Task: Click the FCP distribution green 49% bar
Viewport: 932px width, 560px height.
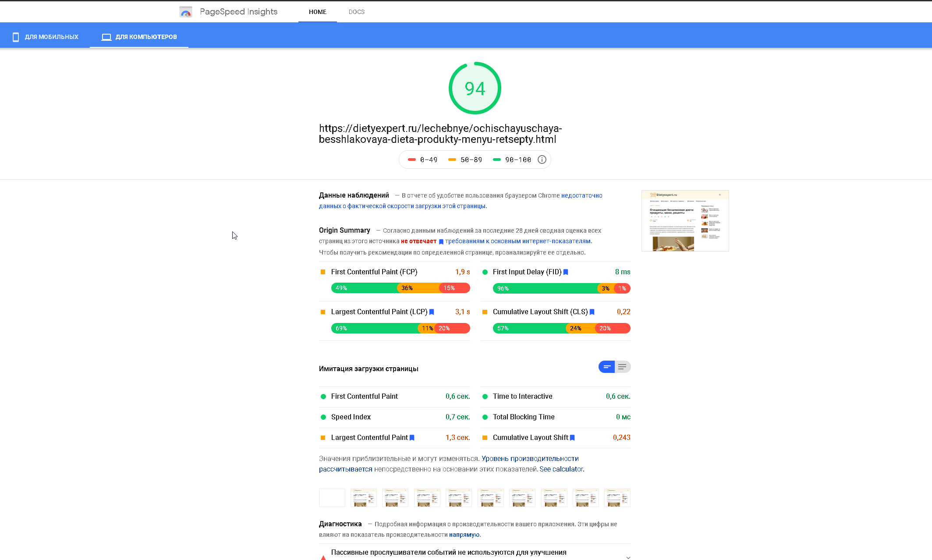Action: pyautogui.click(x=364, y=288)
